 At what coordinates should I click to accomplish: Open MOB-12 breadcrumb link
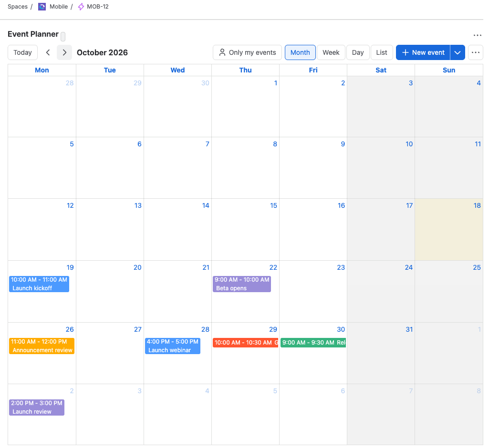coord(98,7)
